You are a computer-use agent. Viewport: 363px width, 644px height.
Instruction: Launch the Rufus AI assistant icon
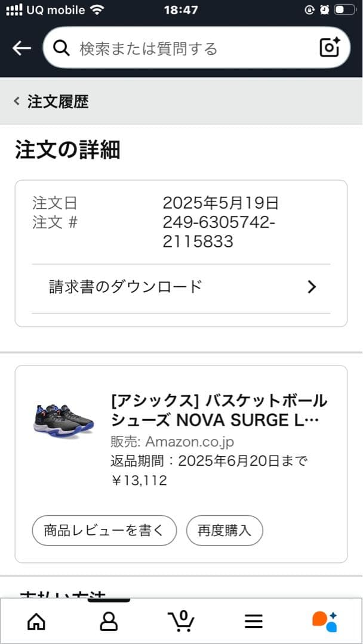(x=327, y=621)
